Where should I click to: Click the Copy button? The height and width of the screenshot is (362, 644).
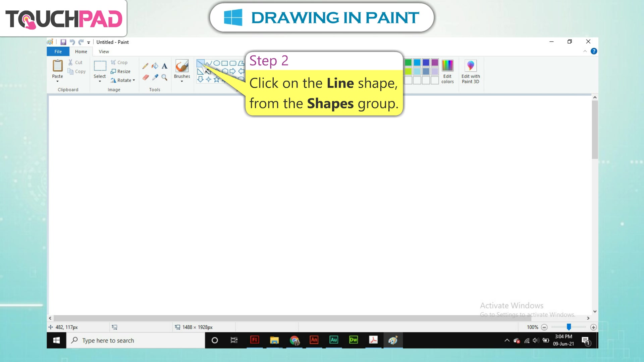tap(76, 72)
